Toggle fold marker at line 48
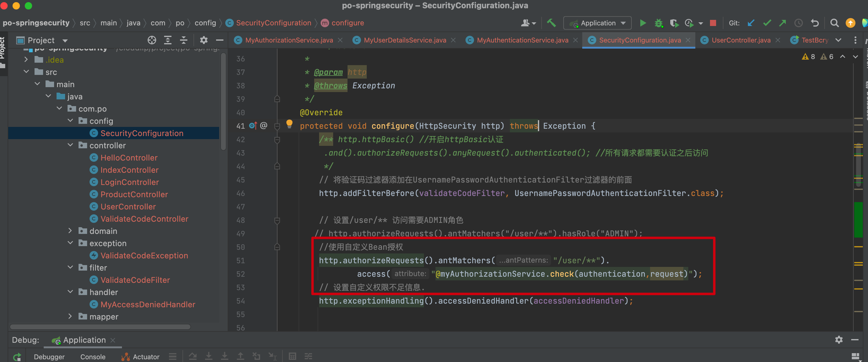 277,220
